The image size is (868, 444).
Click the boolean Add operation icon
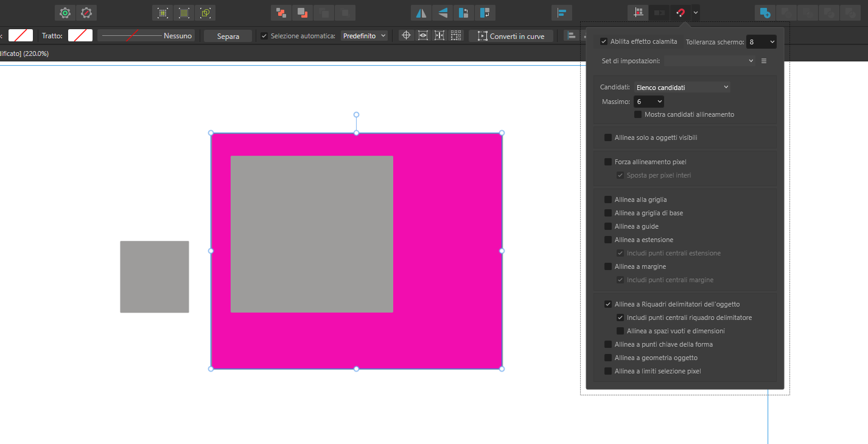(765, 13)
